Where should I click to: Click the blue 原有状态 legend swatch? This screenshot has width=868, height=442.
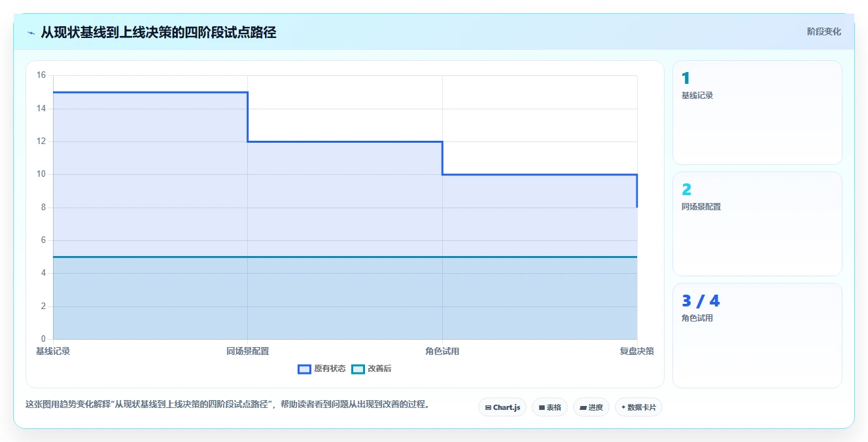[x=304, y=369]
